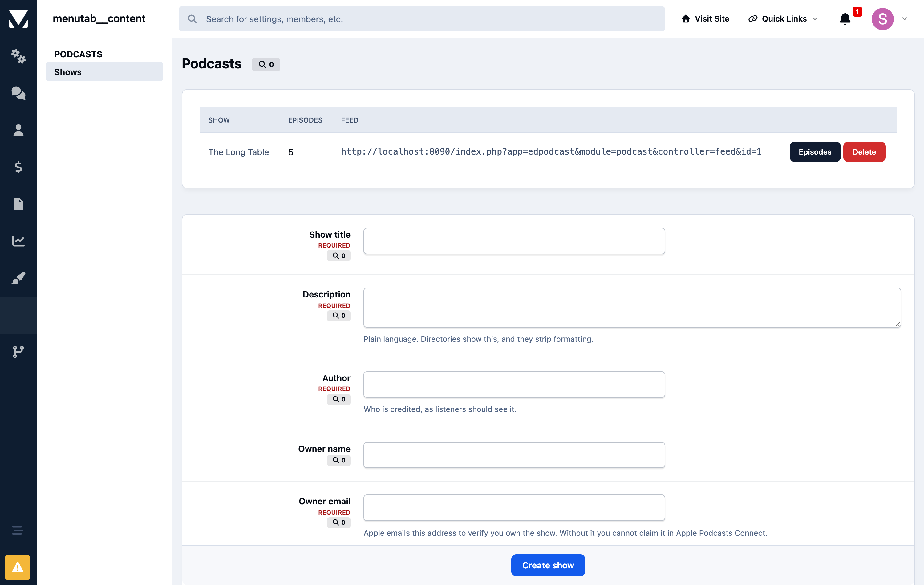Click the Podcasts heading search badge
The height and width of the screenshot is (585, 924).
[266, 64]
